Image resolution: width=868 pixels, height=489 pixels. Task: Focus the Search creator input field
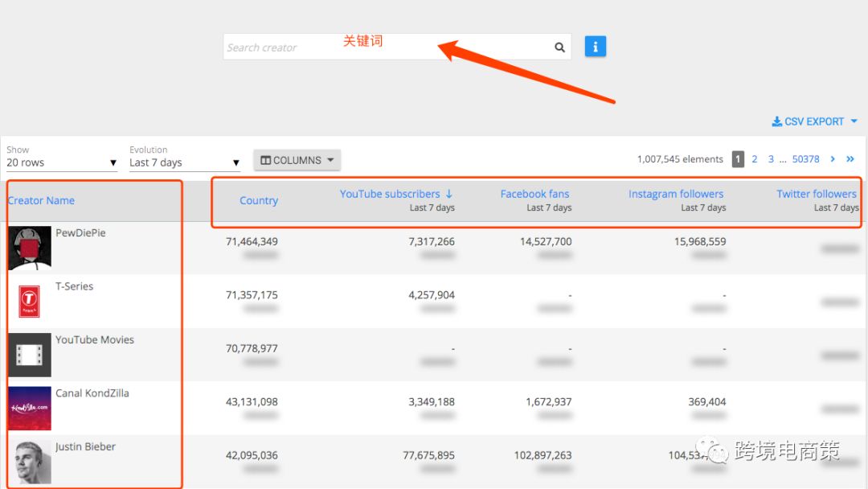click(397, 47)
